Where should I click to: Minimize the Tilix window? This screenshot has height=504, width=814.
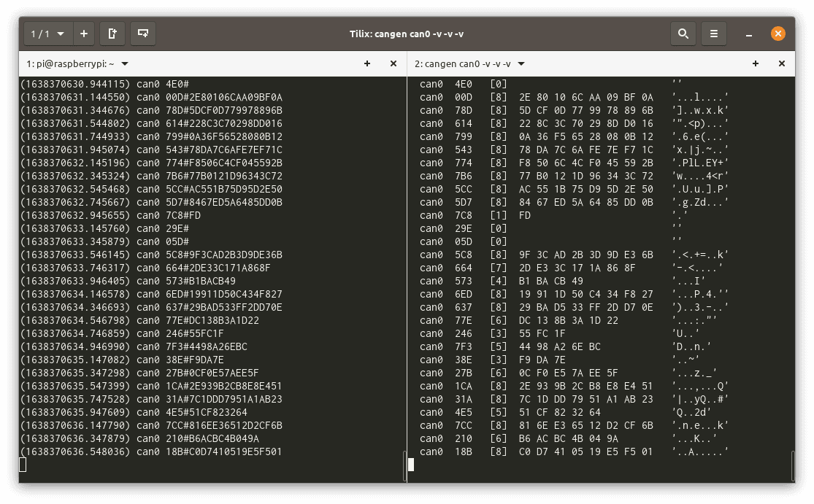[x=749, y=34]
